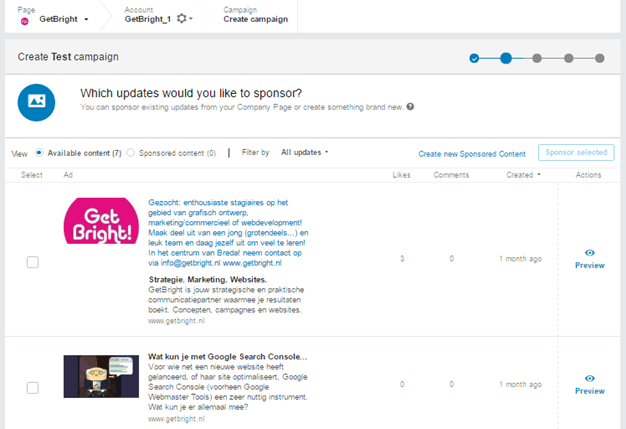Viewport: 626px width, 429px height.
Task: Select the Available content radio button
Action: [39, 152]
